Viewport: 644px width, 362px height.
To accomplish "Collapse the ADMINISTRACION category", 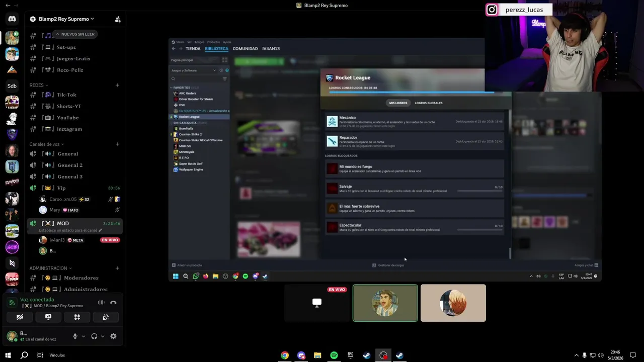I will (50, 268).
